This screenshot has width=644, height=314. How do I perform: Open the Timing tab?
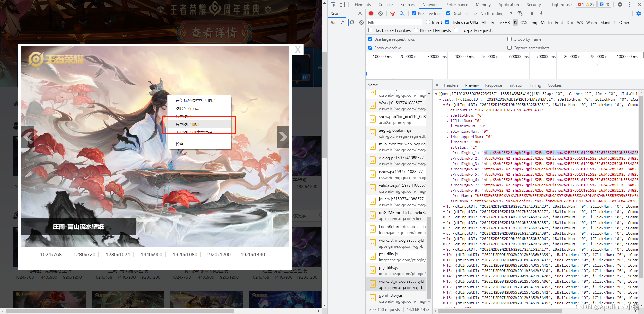535,85
